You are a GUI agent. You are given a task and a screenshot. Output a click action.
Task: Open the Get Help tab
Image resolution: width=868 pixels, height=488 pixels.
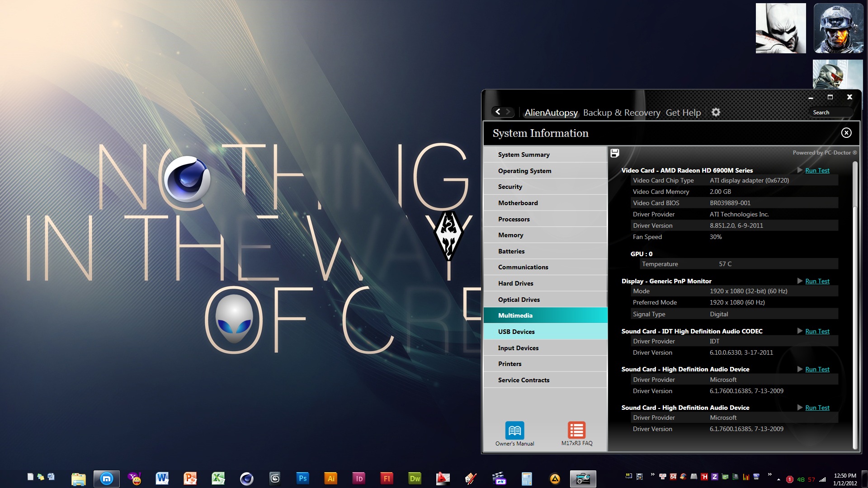(683, 113)
